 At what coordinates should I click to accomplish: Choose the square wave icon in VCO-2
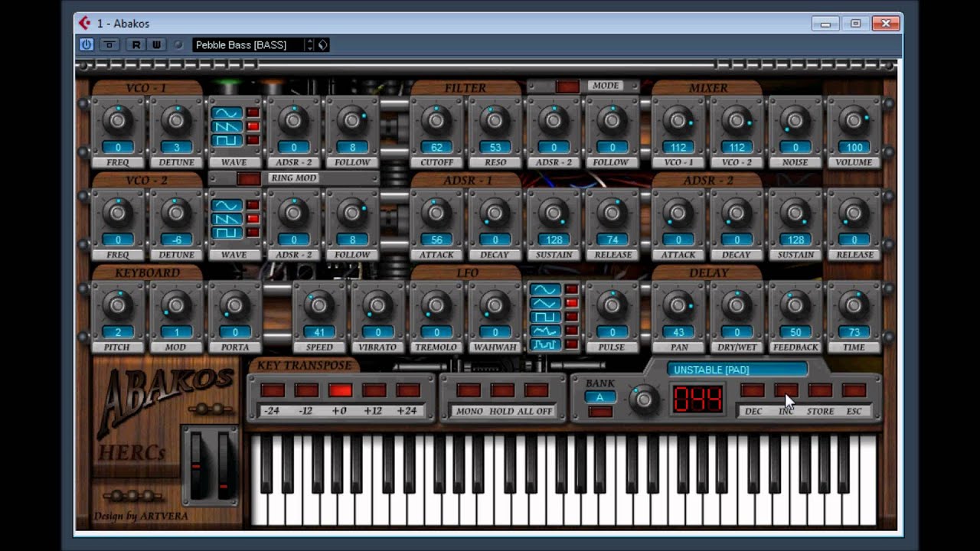coord(227,233)
